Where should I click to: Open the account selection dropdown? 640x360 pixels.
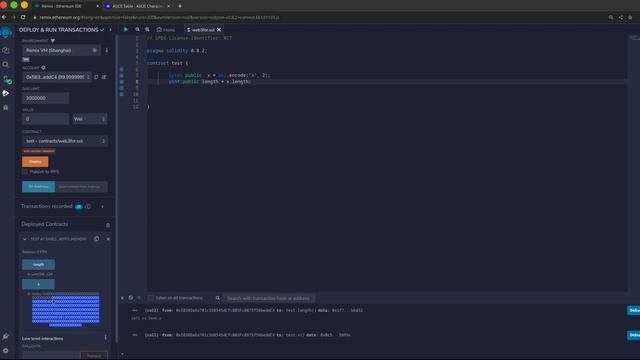(57, 77)
